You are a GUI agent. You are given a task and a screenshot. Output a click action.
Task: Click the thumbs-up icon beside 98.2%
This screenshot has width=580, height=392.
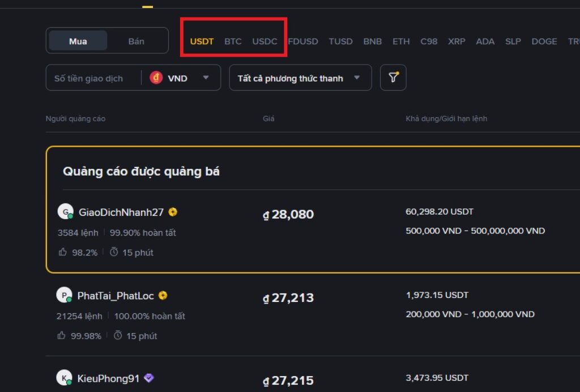pyautogui.click(x=62, y=252)
